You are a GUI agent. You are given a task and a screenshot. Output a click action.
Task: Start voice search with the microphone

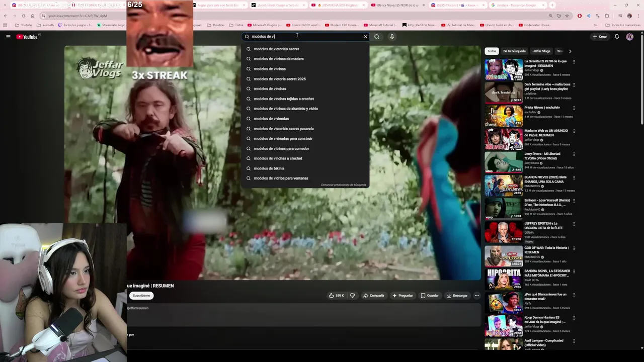[392, 37]
